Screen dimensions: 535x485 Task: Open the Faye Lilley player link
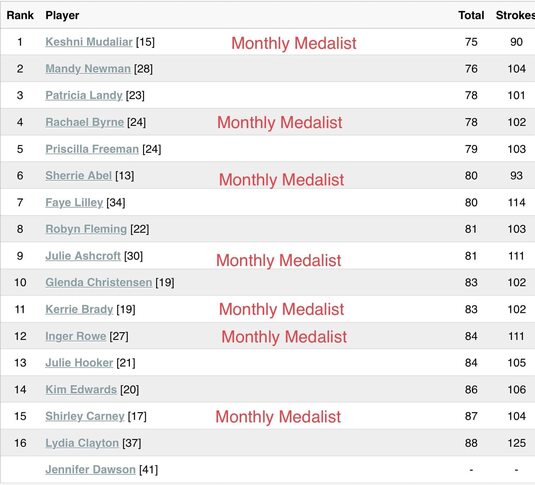(x=74, y=202)
